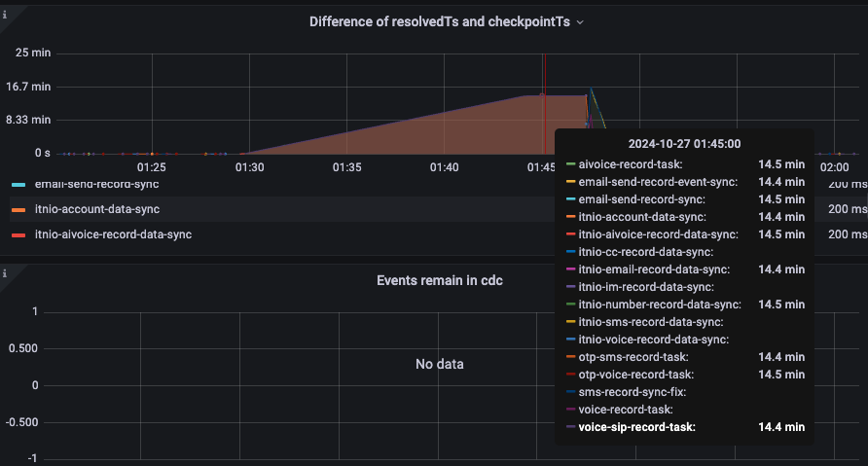
Task: Select the voice-sip-record-task row in the tooltip
Action: click(636, 426)
